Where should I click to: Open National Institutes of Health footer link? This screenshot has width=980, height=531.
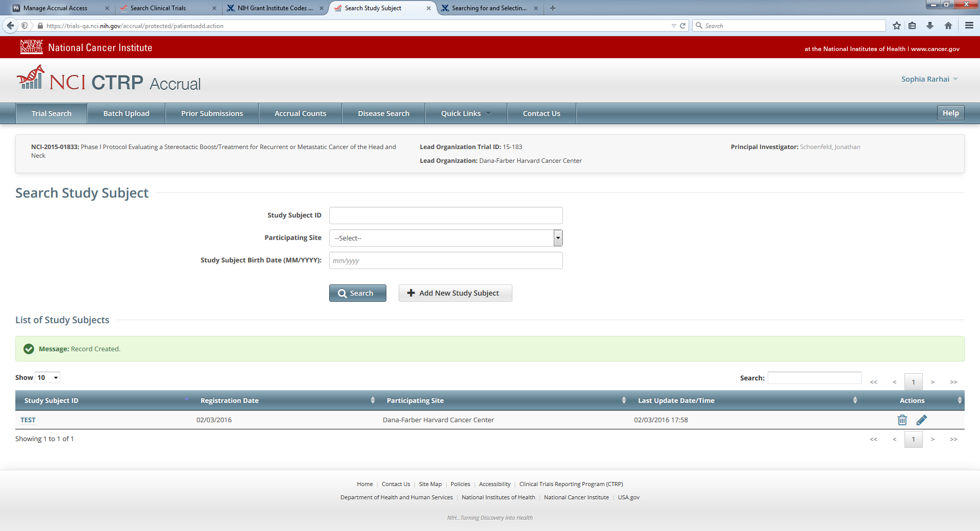498,497
